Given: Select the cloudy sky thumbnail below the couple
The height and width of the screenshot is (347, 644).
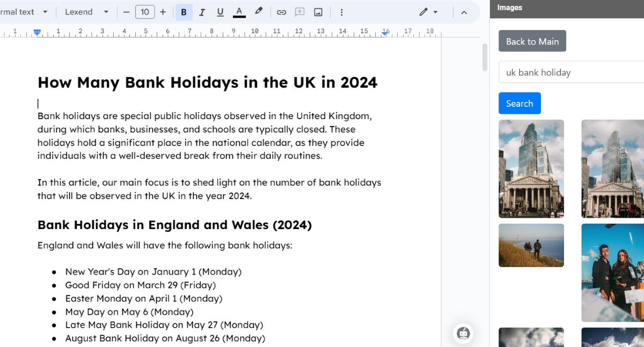Looking at the screenshot, I should [612, 337].
